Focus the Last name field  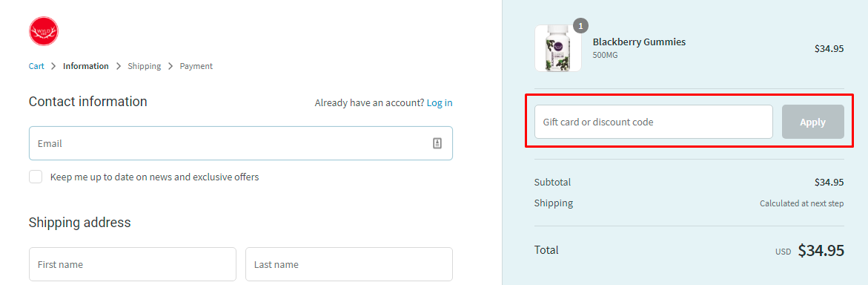[348, 264]
